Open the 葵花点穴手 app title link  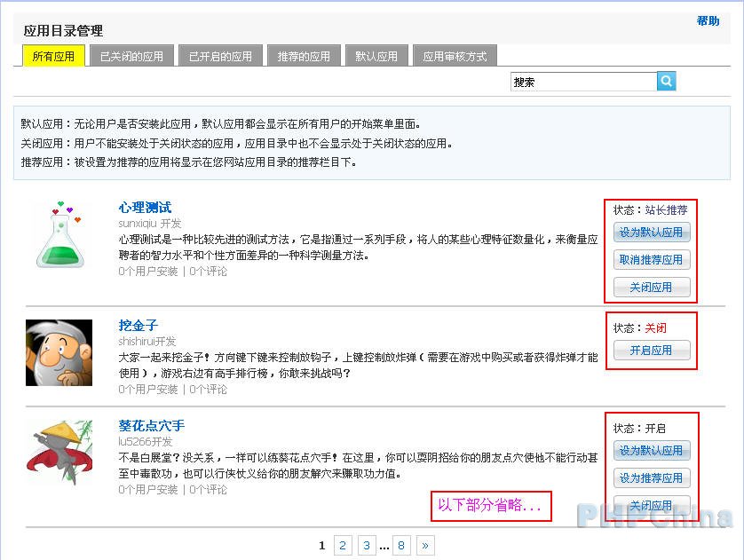(151, 425)
